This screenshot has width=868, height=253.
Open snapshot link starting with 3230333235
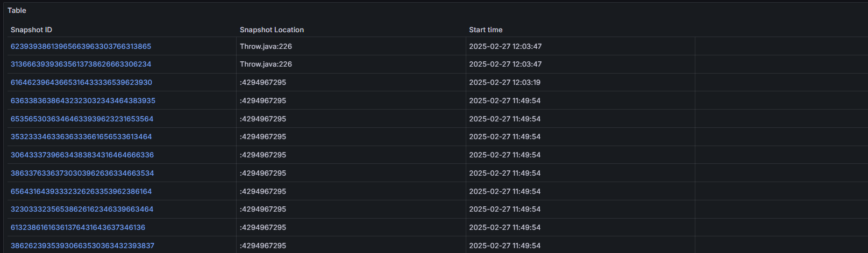82,209
